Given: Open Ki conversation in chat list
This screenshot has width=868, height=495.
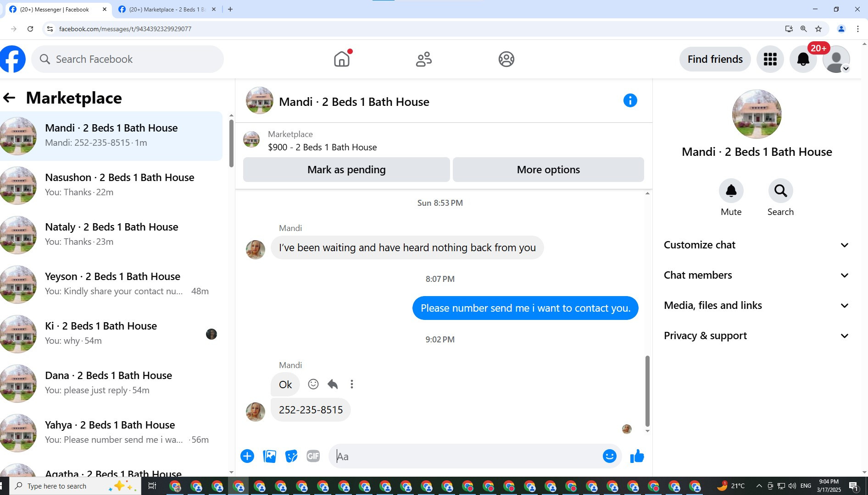Looking at the screenshot, I should pos(111,334).
